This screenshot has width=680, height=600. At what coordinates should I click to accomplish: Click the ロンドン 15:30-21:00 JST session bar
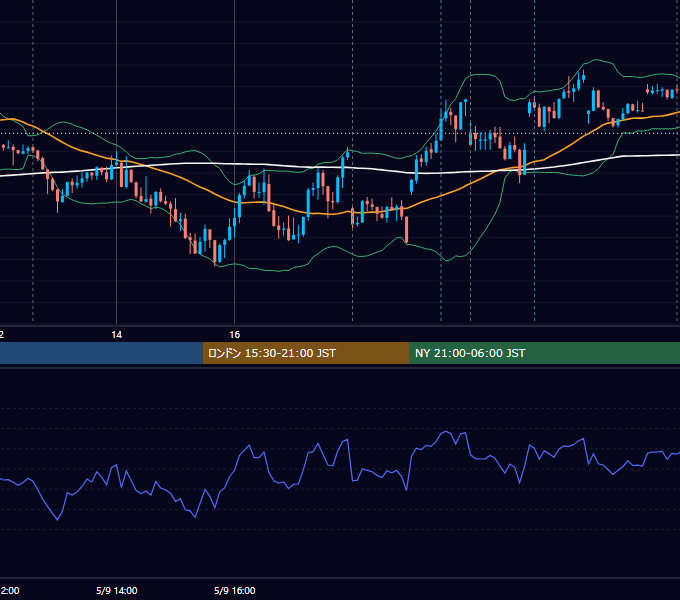pos(306,353)
